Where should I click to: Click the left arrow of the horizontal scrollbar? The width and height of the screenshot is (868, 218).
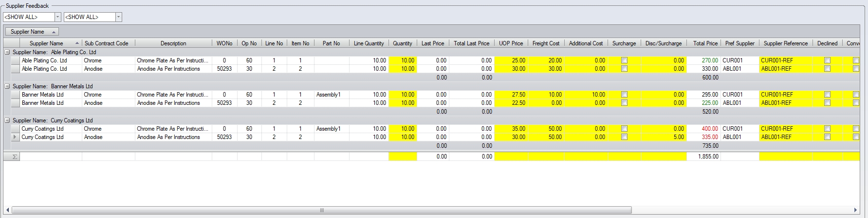click(x=8, y=210)
